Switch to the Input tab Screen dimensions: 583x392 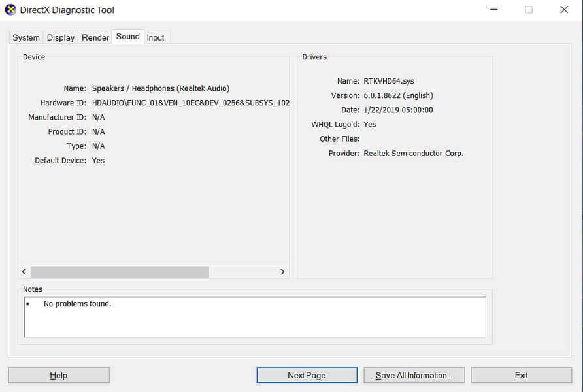point(156,37)
